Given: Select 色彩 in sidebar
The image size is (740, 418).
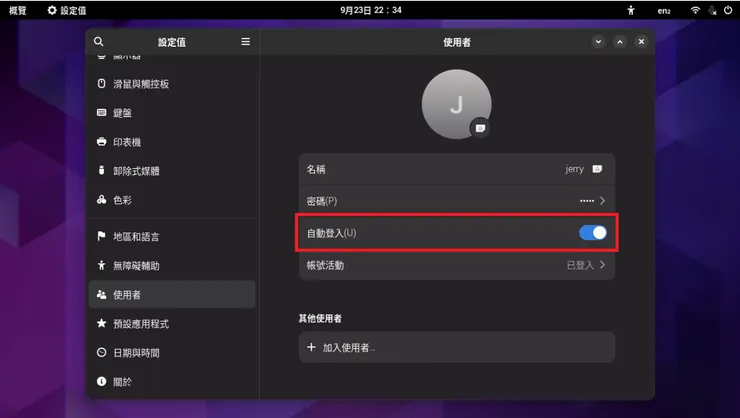Looking at the screenshot, I should click(x=172, y=200).
